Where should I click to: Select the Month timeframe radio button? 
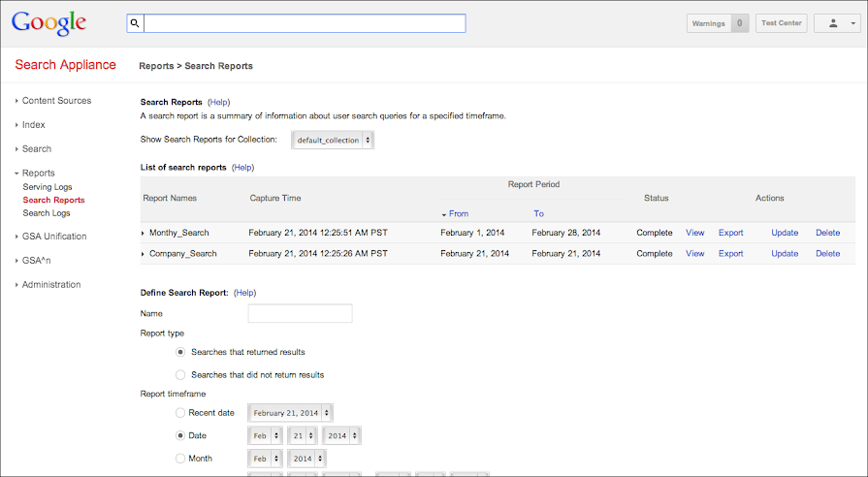click(180, 459)
